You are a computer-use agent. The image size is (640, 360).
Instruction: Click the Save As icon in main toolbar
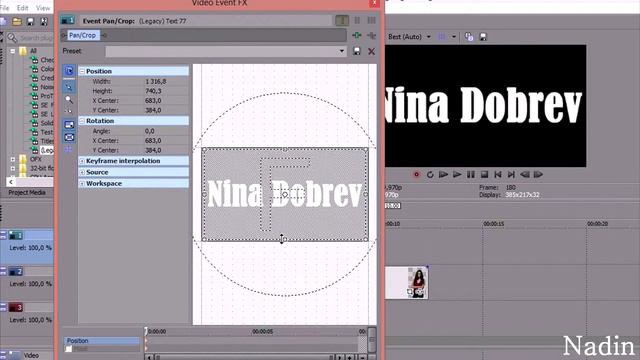coord(44,21)
